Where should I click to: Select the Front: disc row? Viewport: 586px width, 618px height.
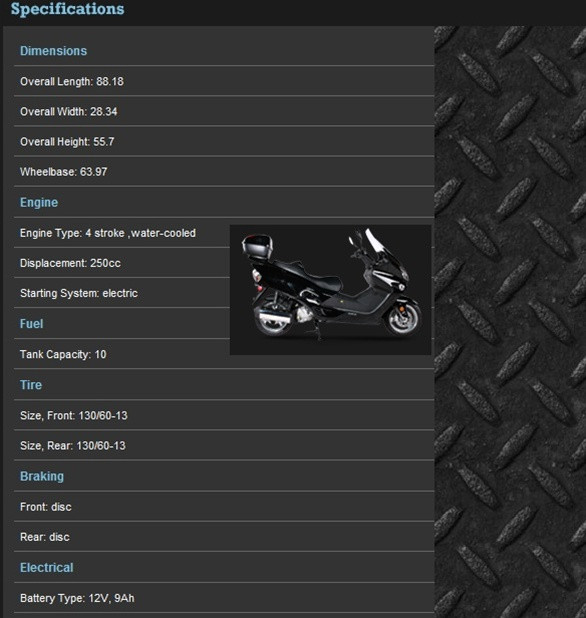[224, 506]
